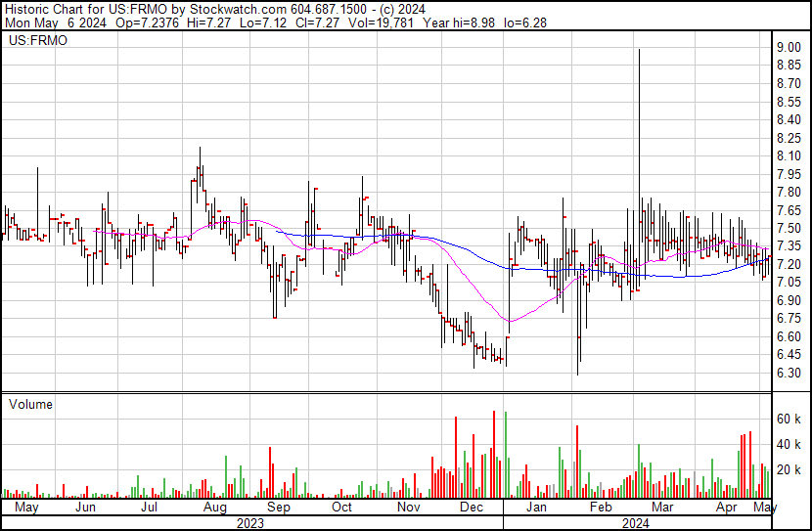This screenshot has height=531, width=812.
Task: Select the Aug month marker on time axis
Action: pyautogui.click(x=214, y=509)
